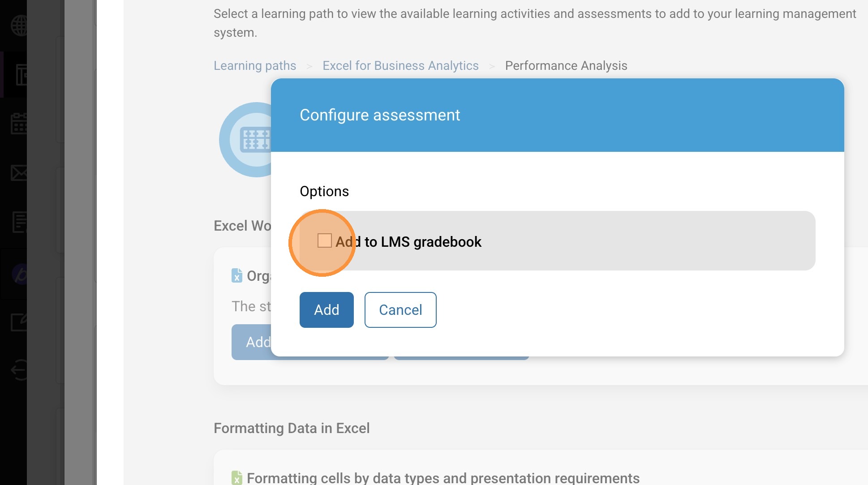The width and height of the screenshot is (868, 485).
Task: Open the envelope mail icon in the sidebar
Action: (19, 172)
